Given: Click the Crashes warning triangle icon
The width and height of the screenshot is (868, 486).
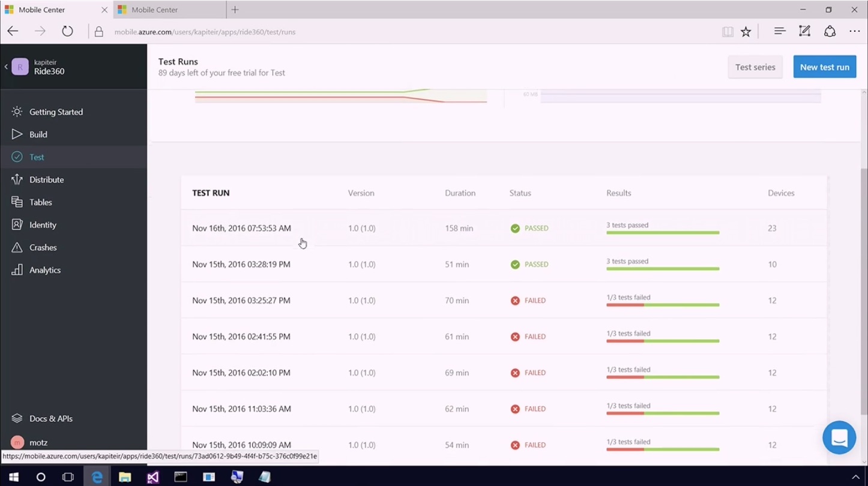Looking at the screenshot, I should 17,247.
